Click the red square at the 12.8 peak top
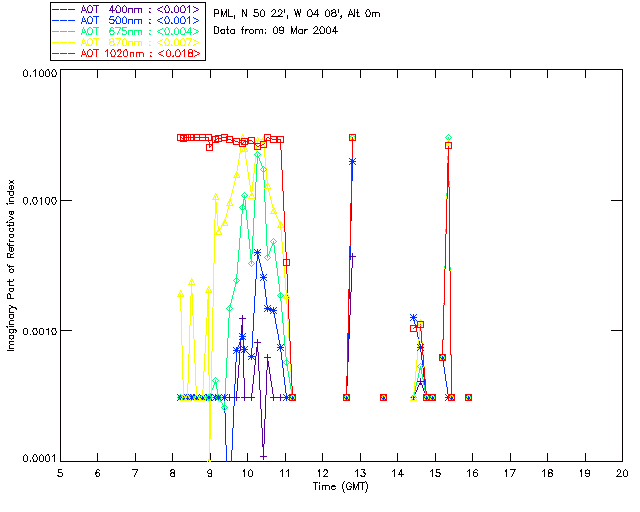 pyautogui.click(x=353, y=138)
